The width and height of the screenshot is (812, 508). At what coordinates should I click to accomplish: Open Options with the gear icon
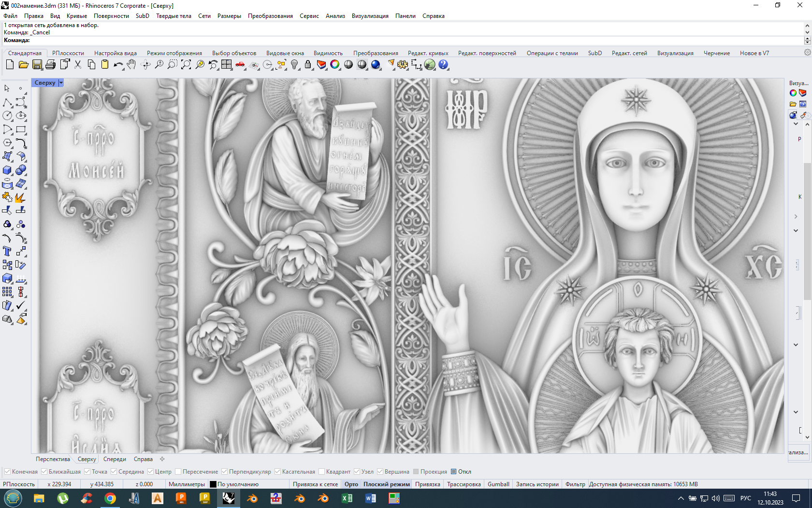(403, 64)
